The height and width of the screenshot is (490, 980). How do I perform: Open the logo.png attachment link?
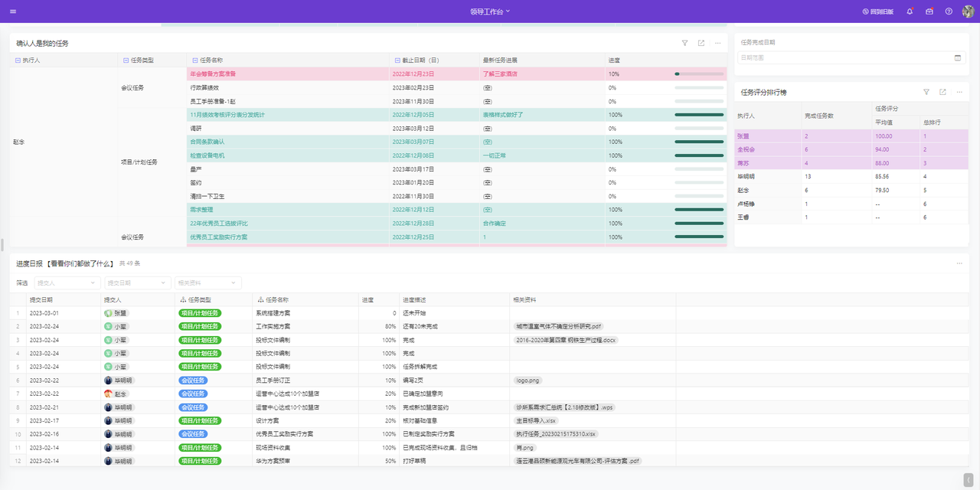tap(528, 381)
